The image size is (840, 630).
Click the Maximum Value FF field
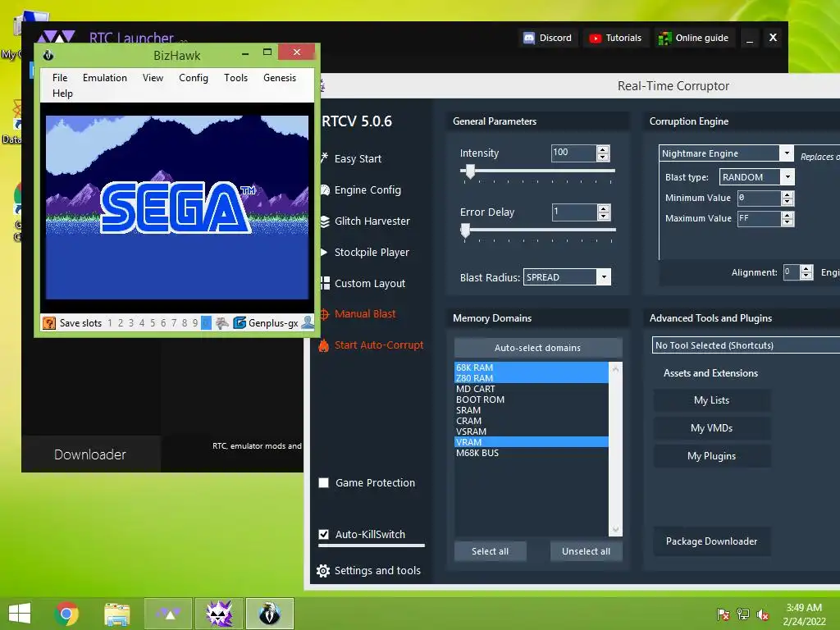click(759, 218)
